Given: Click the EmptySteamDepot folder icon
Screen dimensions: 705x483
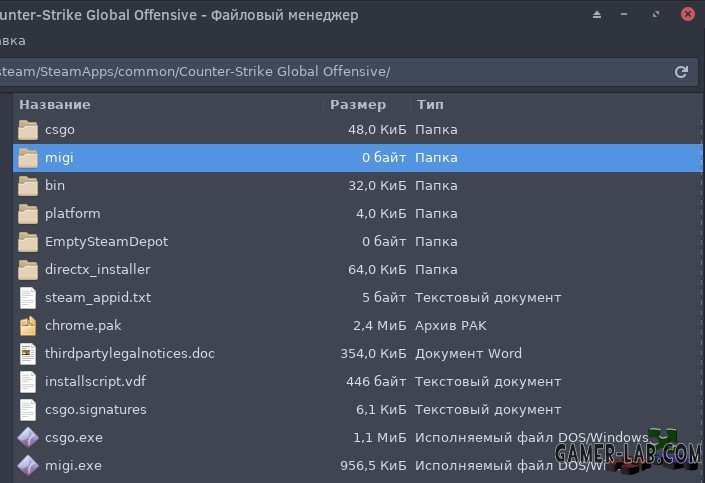Looking at the screenshot, I should (x=28, y=242).
